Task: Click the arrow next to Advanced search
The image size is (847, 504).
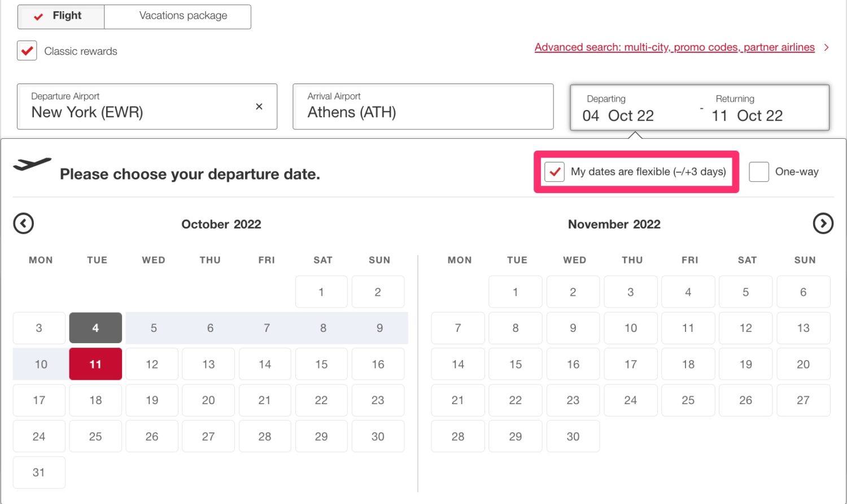Action: 826,47
